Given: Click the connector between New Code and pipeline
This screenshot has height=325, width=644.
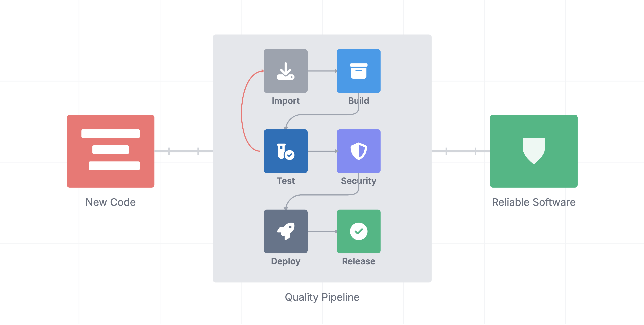Looking at the screenshot, I should coord(183,151).
